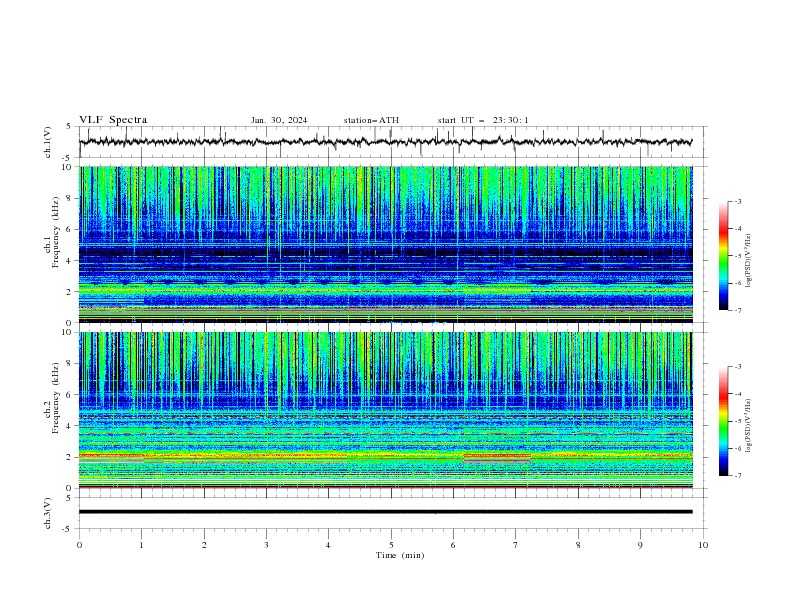Click the ch.2 'Frequency (kHz)' axis label
The height and width of the screenshot is (612, 792).
[x=55, y=398]
